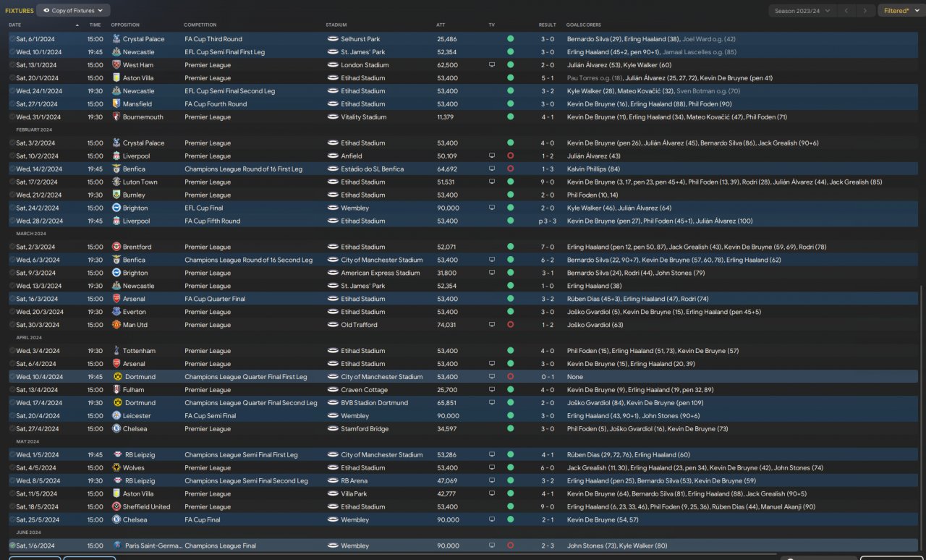Untick the selected circle for Sat, 1/6/2024
Image resolution: width=926 pixels, height=560 pixels.
[12, 546]
